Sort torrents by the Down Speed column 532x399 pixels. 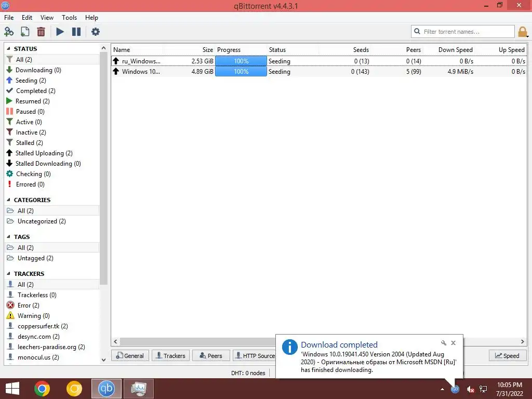[x=448, y=50]
